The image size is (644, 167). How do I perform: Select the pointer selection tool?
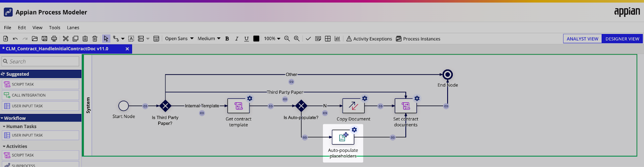106,39
